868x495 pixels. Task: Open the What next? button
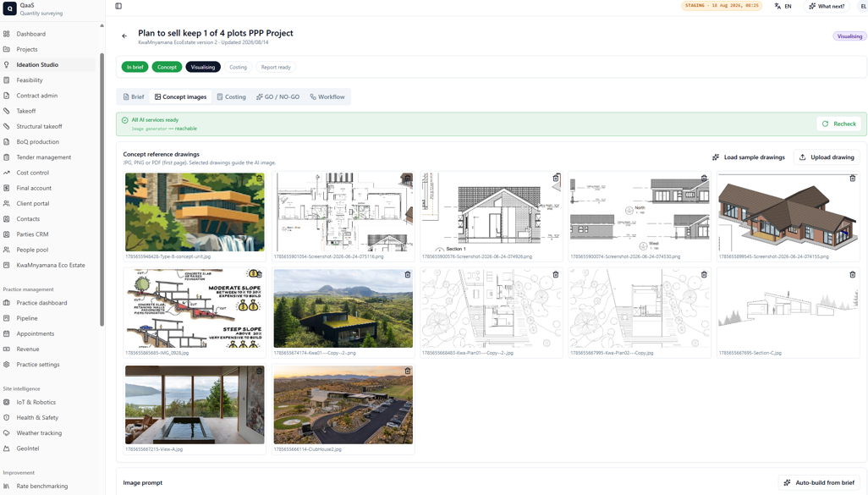click(827, 6)
